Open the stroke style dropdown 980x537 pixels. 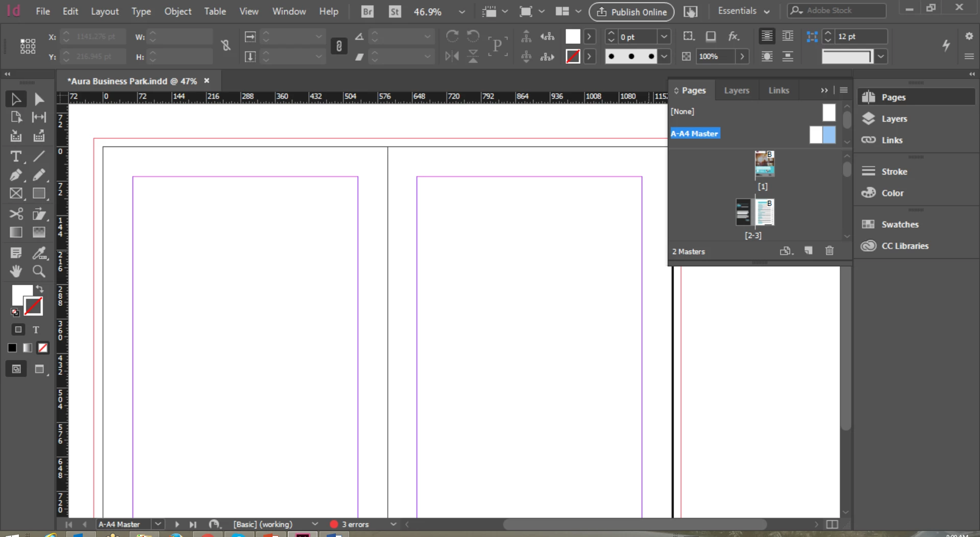pos(664,56)
